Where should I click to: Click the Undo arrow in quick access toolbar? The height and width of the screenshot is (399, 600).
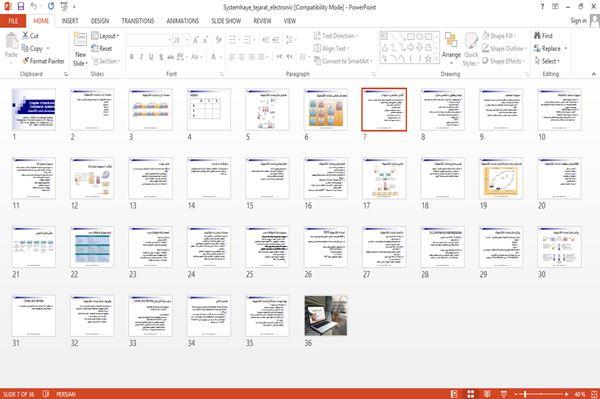click(34, 7)
